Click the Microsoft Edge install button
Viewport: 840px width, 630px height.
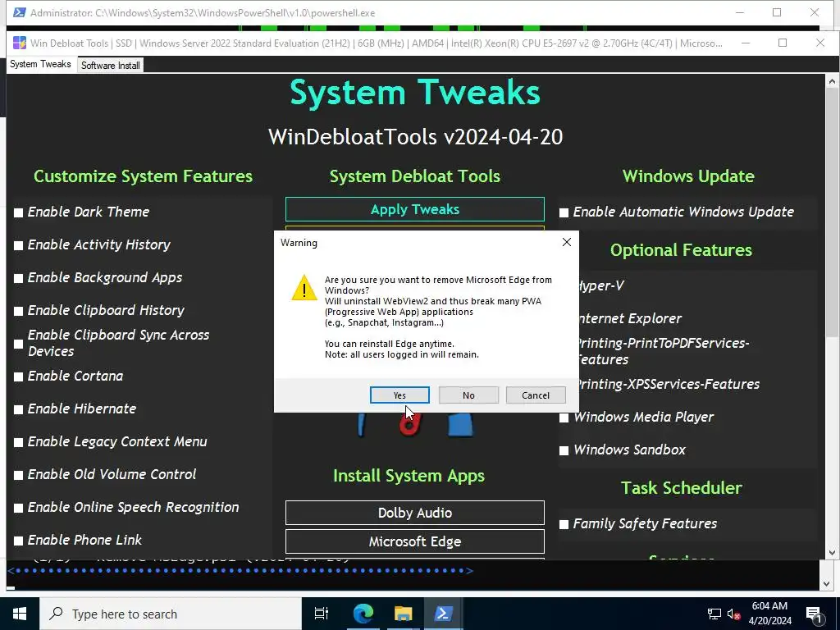tap(415, 541)
